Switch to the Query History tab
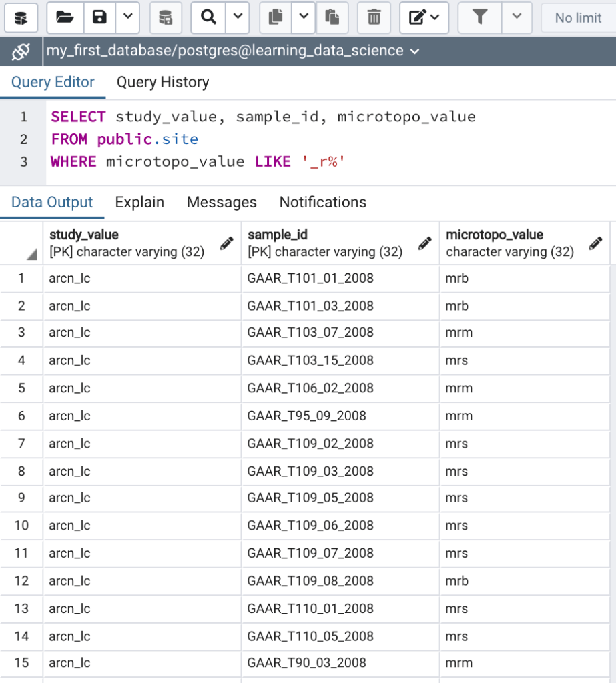The height and width of the screenshot is (683, 616). click(x=163, y=82)
